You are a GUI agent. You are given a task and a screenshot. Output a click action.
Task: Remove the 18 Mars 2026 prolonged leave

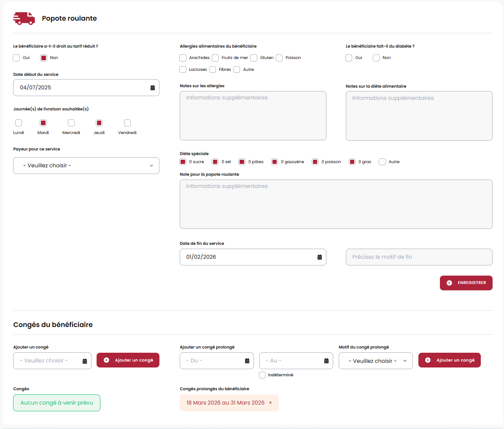tap(270, 403)
